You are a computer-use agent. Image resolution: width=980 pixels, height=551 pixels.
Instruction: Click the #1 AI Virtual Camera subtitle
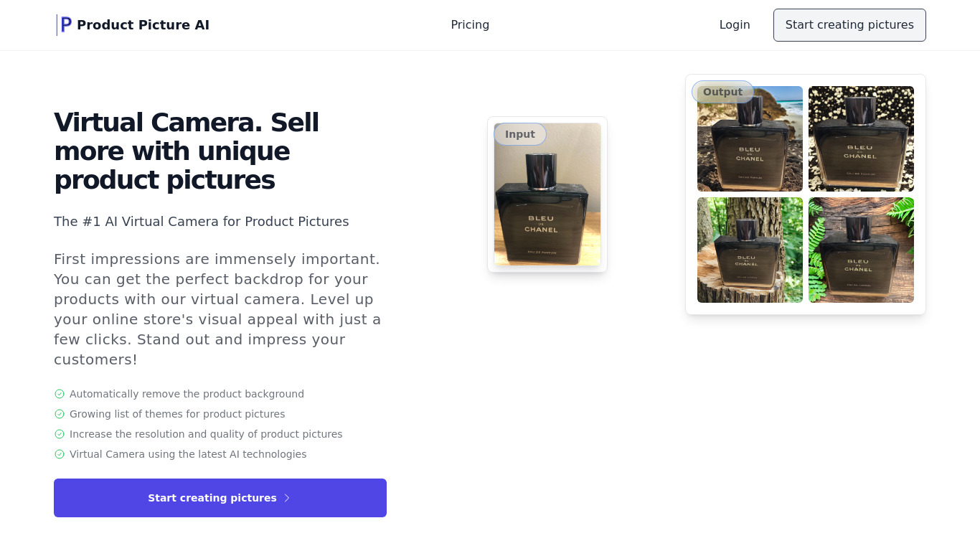coord(201,222)
